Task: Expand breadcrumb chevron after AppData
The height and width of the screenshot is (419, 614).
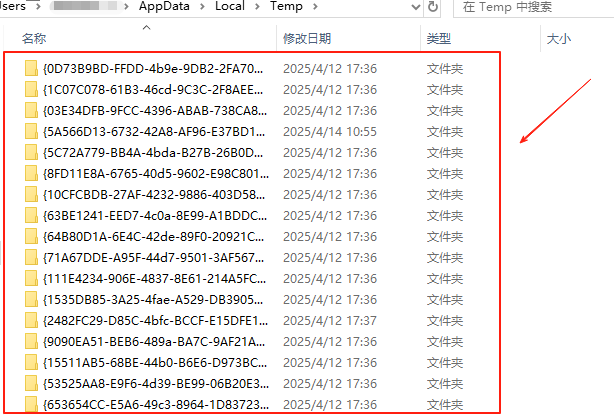Action: (202, 7)
